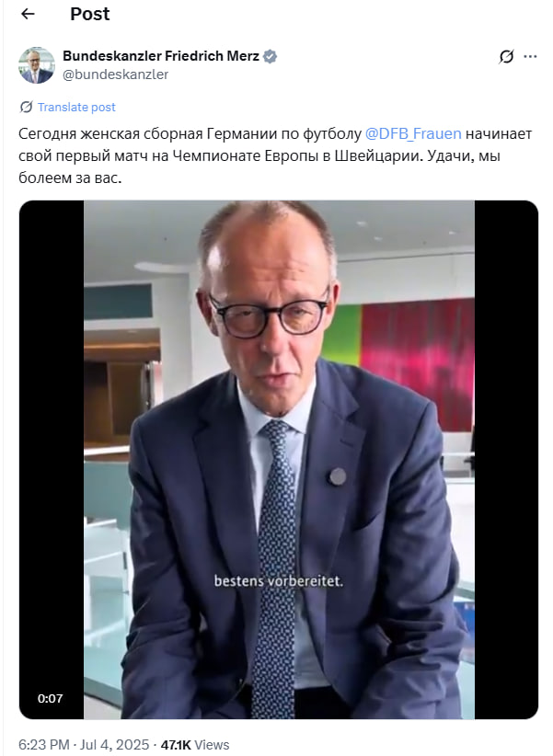Open the @DFB_Frauen mention

413,133
